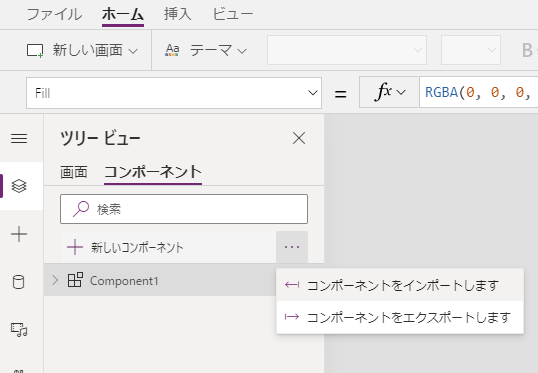538x373 pixels.
Task: Open the tree view layers icon
Action: 19,186
